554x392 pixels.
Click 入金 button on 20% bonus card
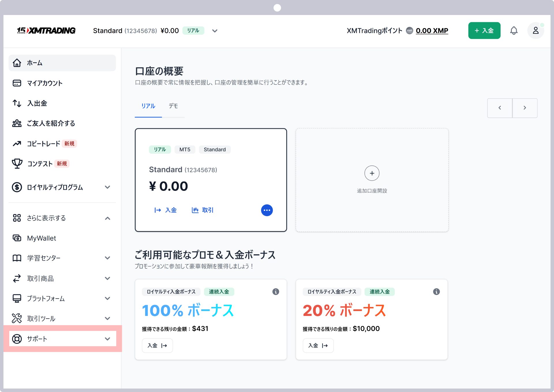pyautogui.click(x=318, y=346)
